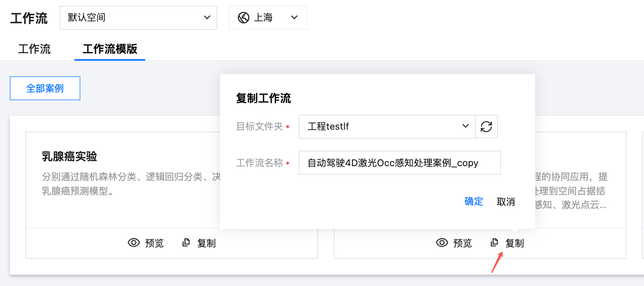Click the eye icon on the second card
644x286 pixels.
(442, 243)
